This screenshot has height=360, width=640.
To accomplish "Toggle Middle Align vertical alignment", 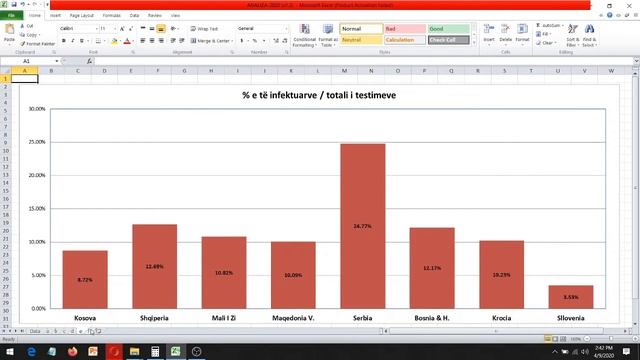I will tap(152, 29).
